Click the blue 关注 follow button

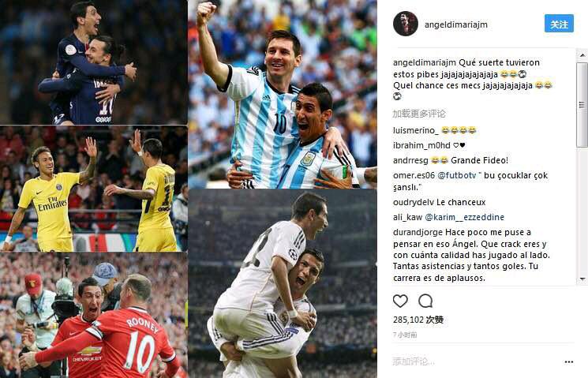click(x=559, y=23)
